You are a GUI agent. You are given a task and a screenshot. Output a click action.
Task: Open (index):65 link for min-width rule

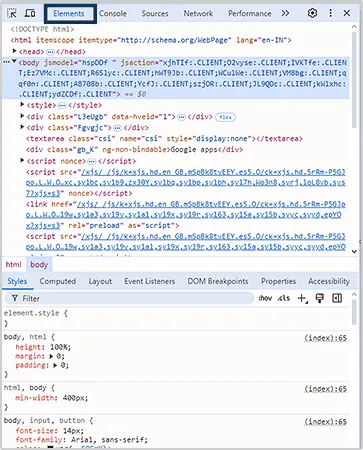click(325, 389)
